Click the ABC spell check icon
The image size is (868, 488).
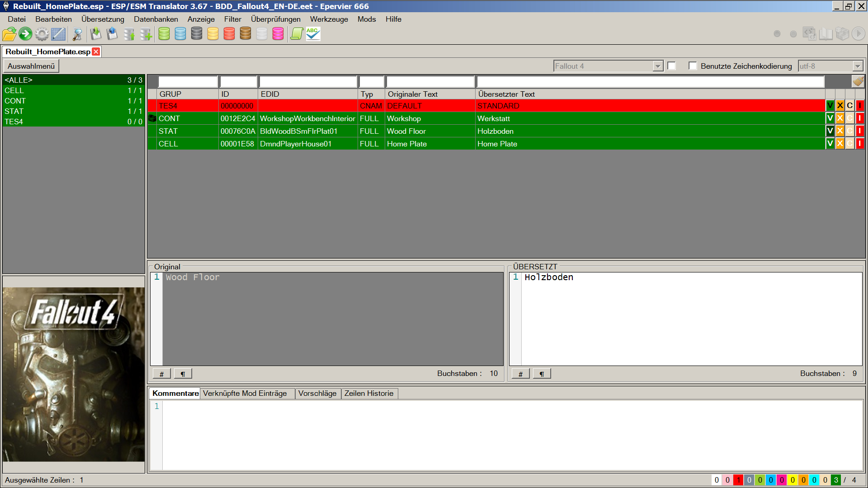click(x=313, y=34)
